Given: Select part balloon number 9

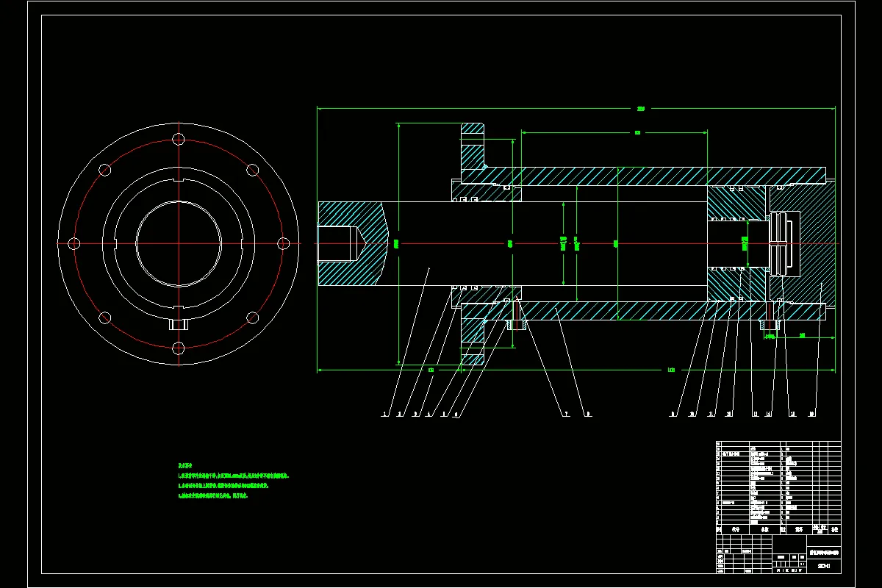Looking at the screenshot, I should click(x=672, y=415).
